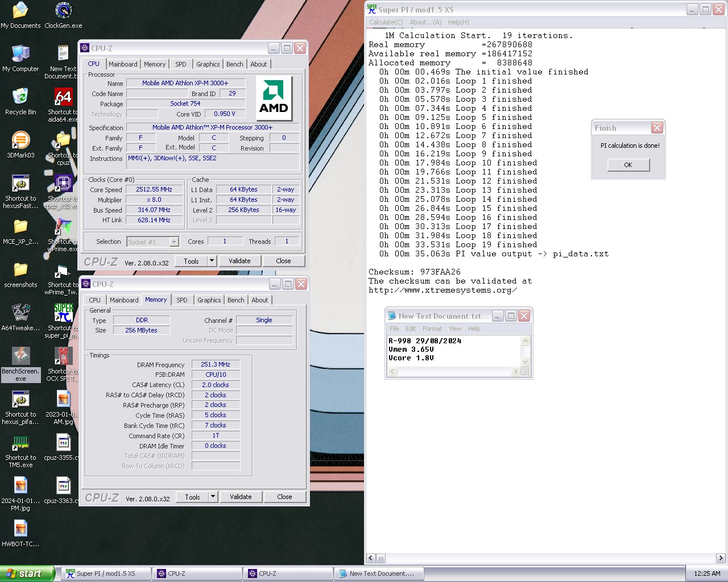
Task: Open the HWBOT-TC desktop icon
Action: (20, 533)
